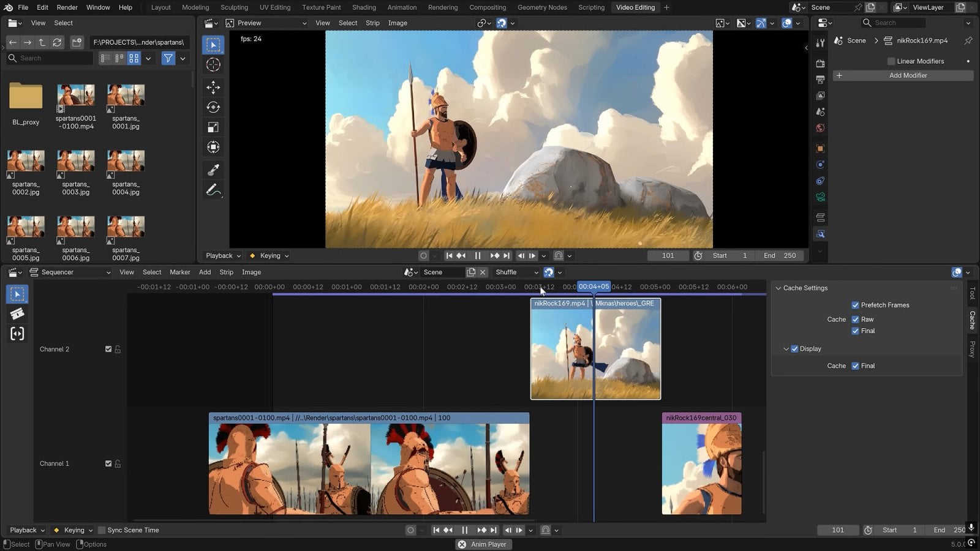Switch to the Geometry Nodes workspace tab
The height and width of the screenshot is (551, 980).
tap(542, 7)
